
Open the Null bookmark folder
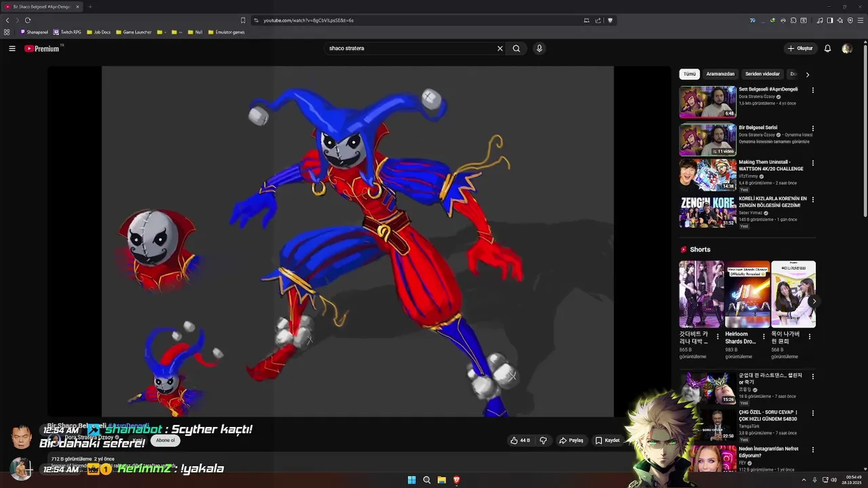pos(195,32)
